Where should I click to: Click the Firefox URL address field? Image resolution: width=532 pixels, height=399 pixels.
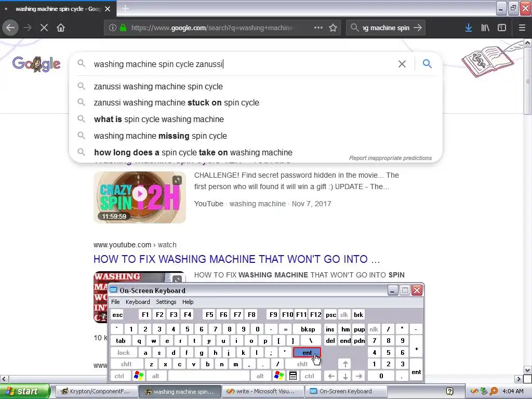[212, 28]
